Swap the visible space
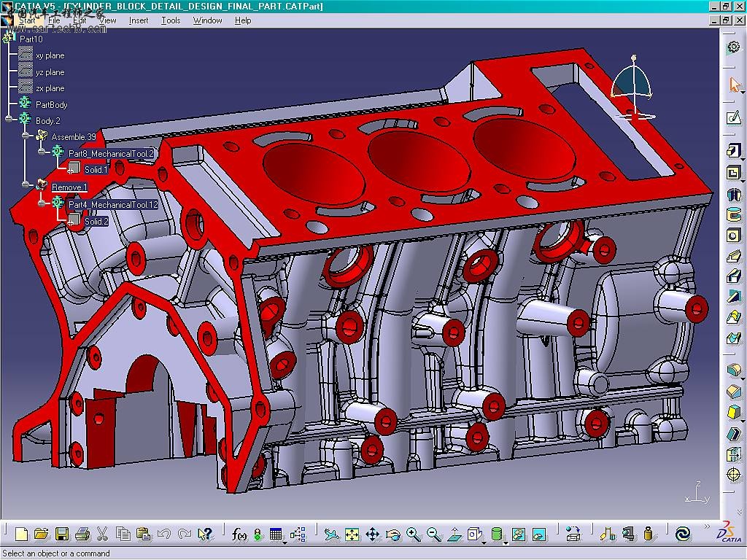Viewport: 747px width, 560px height. pos(539,534)
